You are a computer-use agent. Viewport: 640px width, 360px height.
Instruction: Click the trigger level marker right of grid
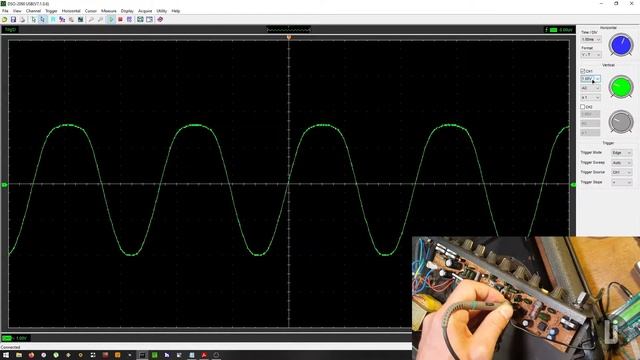[573, 185]
